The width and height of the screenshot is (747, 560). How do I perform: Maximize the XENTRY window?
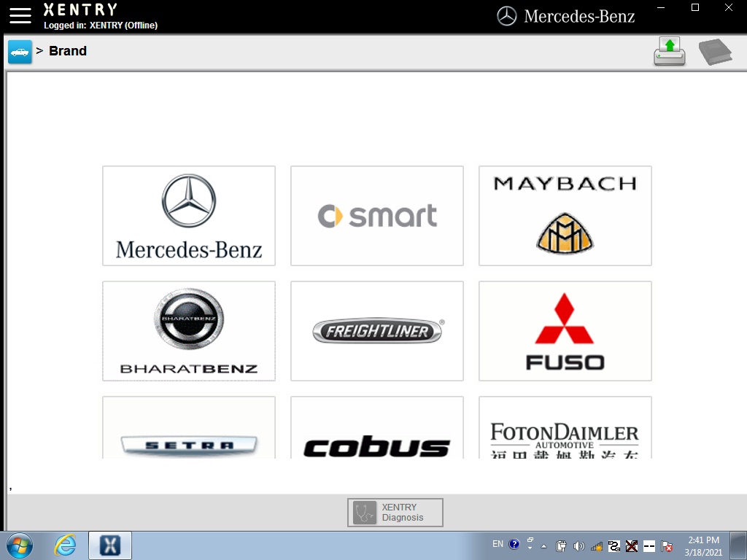coord(695,7)
